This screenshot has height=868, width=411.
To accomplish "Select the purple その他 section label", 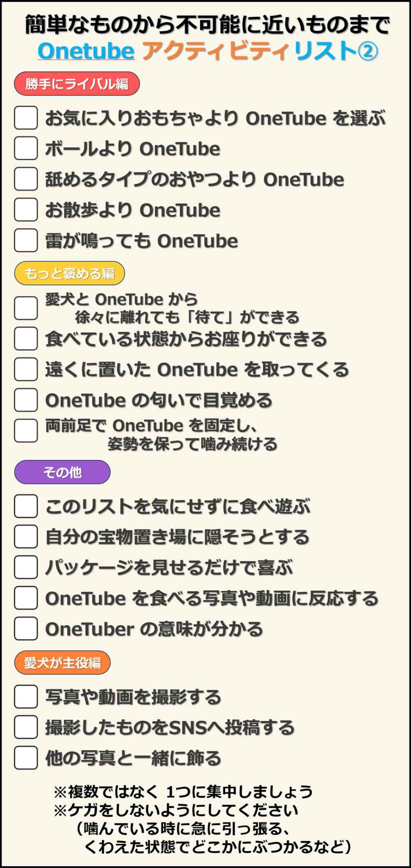I will pos(62,472).
